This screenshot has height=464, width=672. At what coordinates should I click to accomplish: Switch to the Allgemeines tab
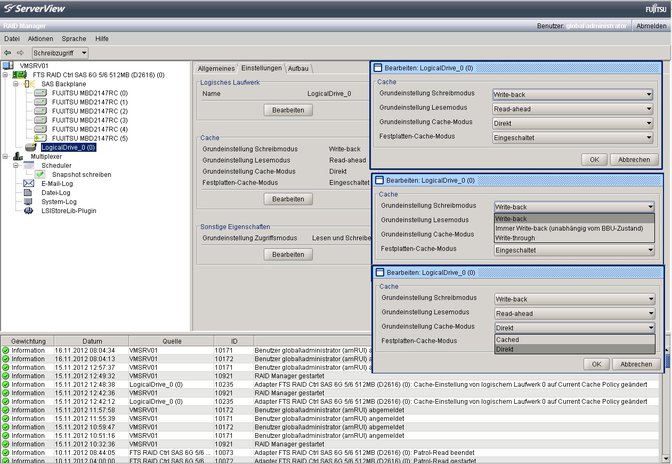pos(216,69)
